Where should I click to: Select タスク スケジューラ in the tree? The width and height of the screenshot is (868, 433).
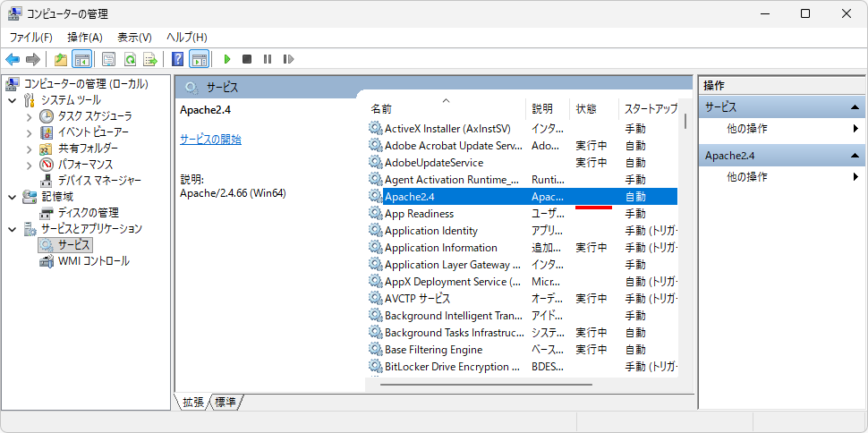[x=95, y=116]
